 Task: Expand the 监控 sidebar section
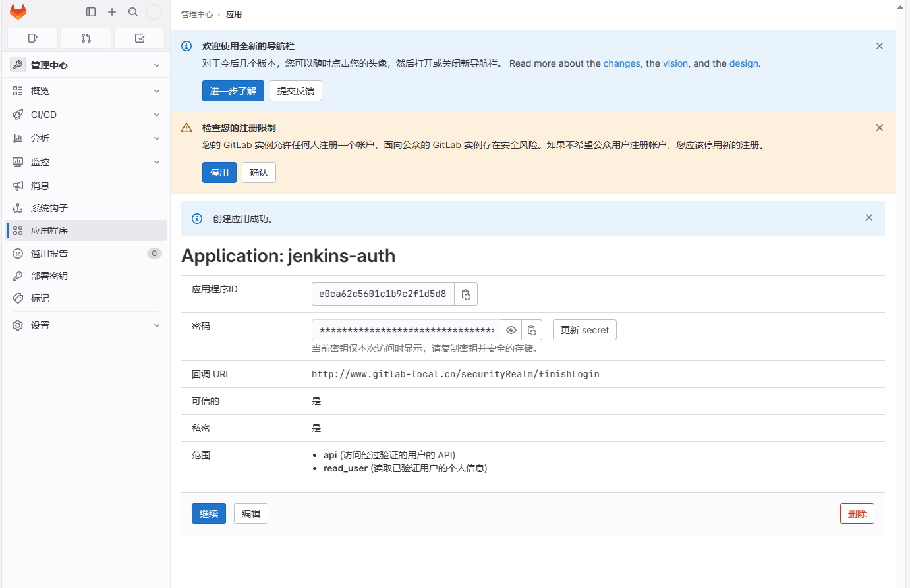coord(86,162)
